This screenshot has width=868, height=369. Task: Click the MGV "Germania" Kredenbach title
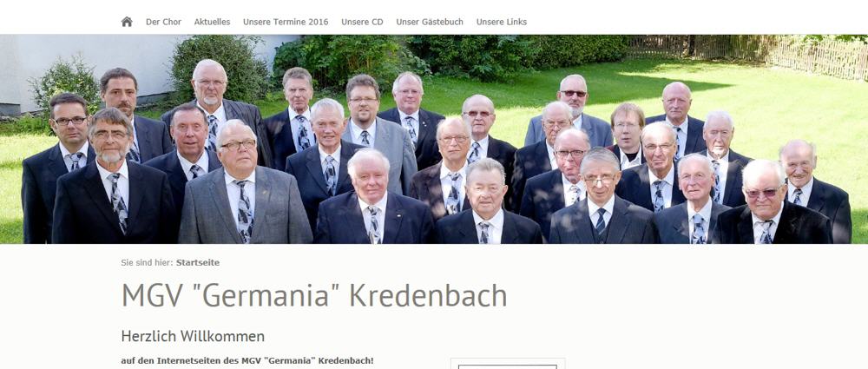coord(314,296)
